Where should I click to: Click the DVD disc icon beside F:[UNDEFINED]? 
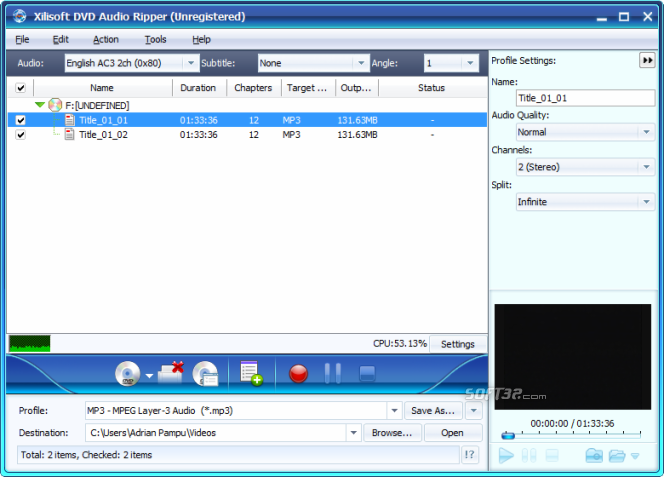(x=55, y=105)
